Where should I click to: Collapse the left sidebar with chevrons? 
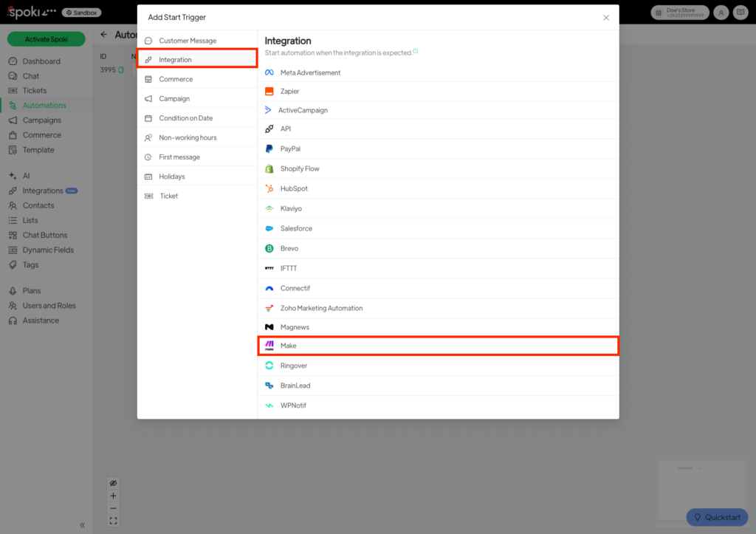pos(83,525)
